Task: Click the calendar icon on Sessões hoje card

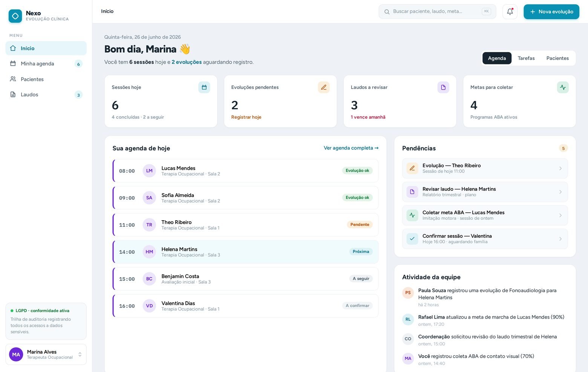Action: pos(204,87)
